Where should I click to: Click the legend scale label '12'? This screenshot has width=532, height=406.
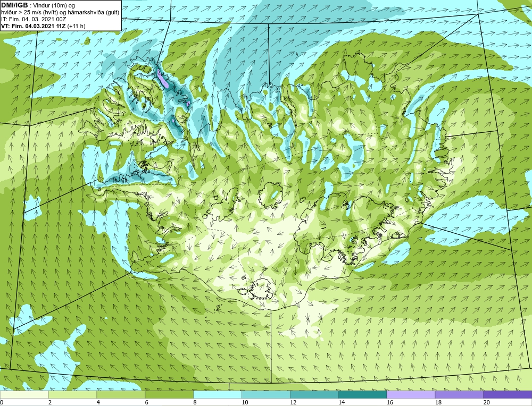293,402
